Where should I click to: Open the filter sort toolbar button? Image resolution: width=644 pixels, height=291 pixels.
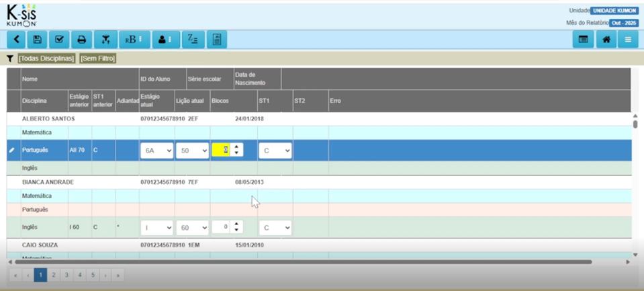pyautogui.click(x=105, y=40)
